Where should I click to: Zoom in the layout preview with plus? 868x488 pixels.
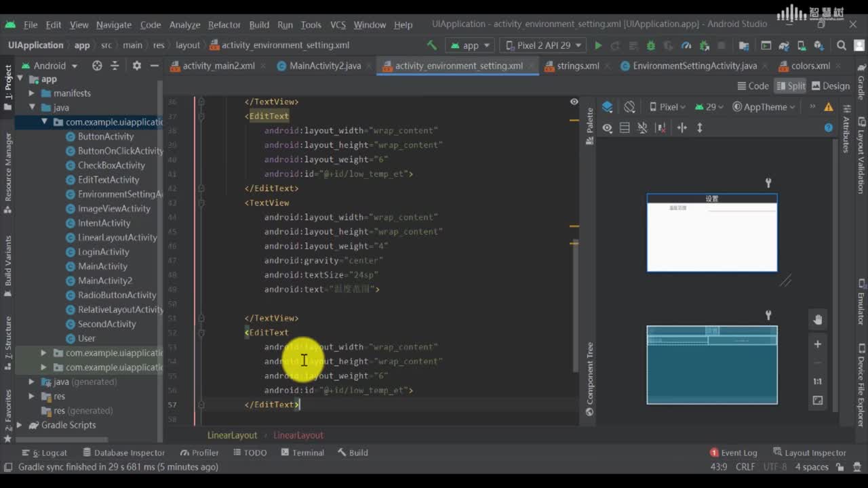pyautogui.click(x=817, y=344)
